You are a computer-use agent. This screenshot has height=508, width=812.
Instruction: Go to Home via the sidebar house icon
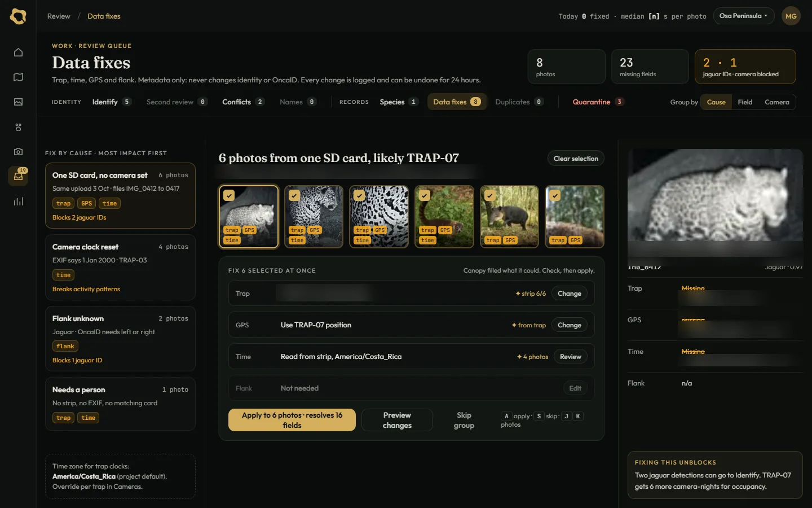[18, 52]
